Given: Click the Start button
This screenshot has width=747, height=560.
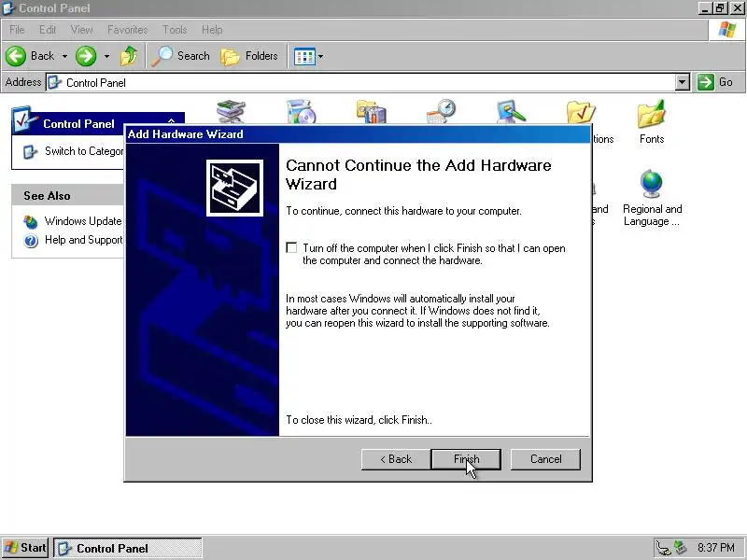Looking at the screenshot, I should [25, 548].
